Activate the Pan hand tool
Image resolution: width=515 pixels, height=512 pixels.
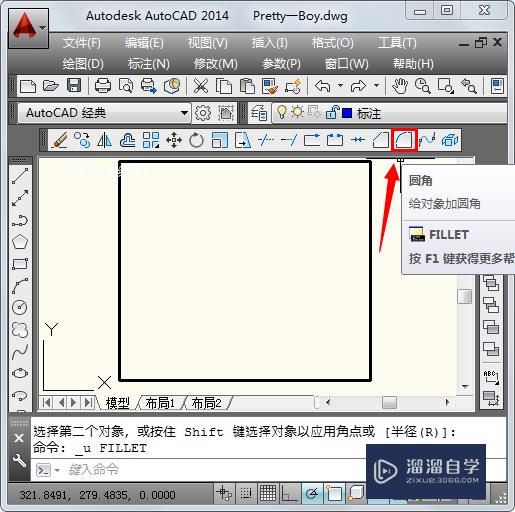coord(400,86)
